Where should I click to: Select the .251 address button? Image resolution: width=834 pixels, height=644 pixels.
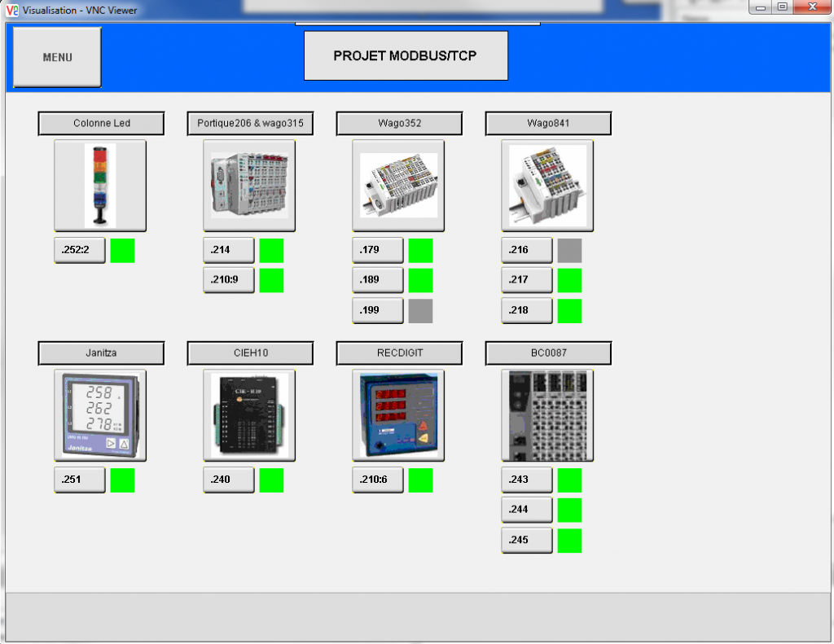pyautogui.click(x=80, y=480)
